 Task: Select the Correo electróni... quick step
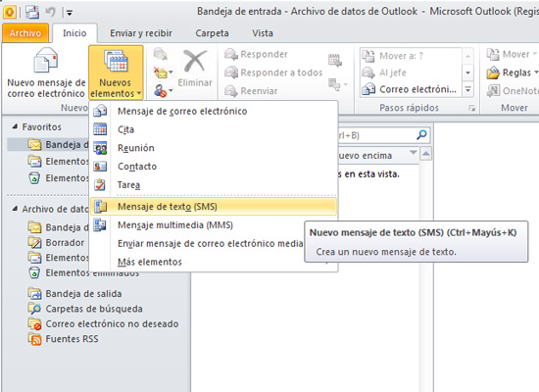pos(410,89)
